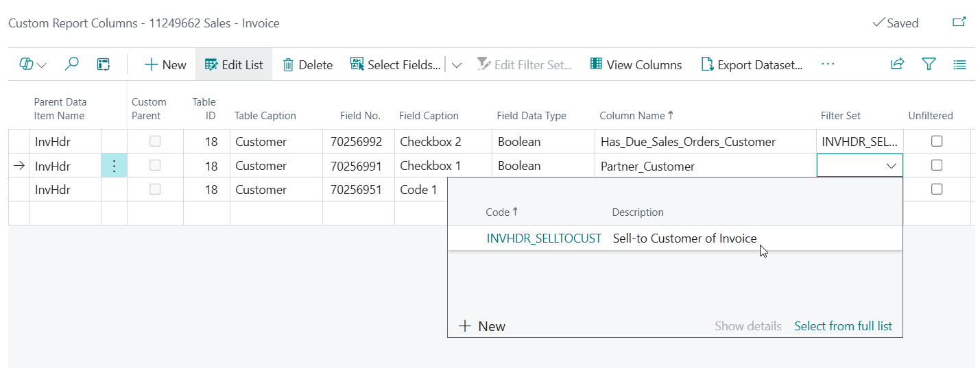Click the Delete trash toolbar action

point(307,64)
